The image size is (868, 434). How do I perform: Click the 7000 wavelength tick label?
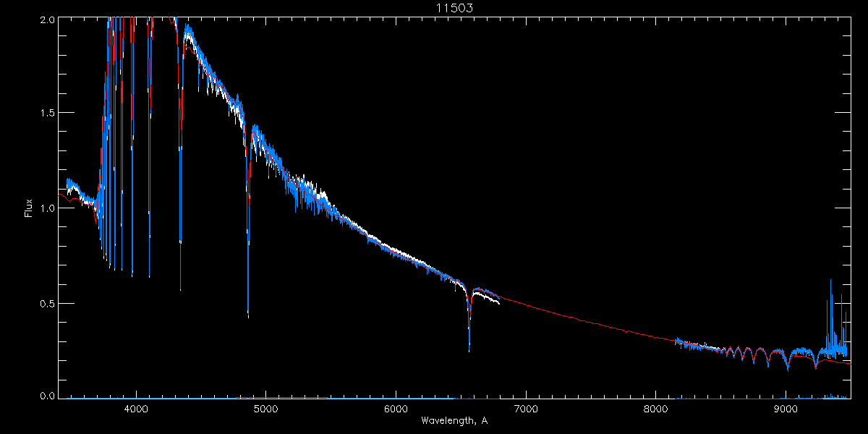526,409
